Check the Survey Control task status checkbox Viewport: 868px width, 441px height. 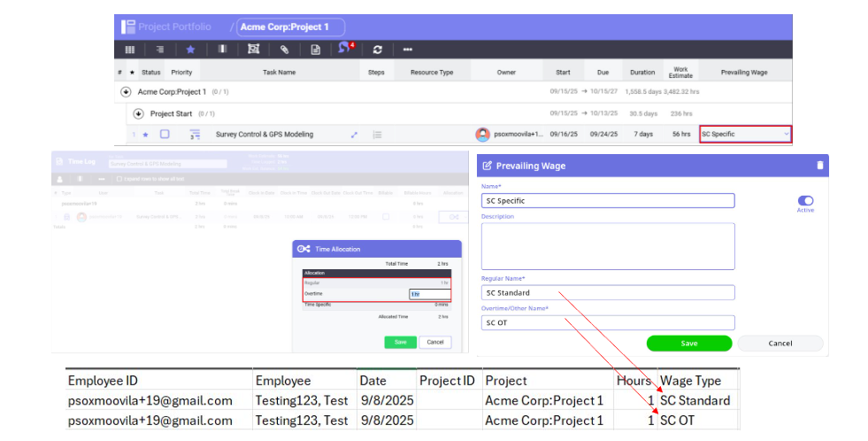[165, 135]
